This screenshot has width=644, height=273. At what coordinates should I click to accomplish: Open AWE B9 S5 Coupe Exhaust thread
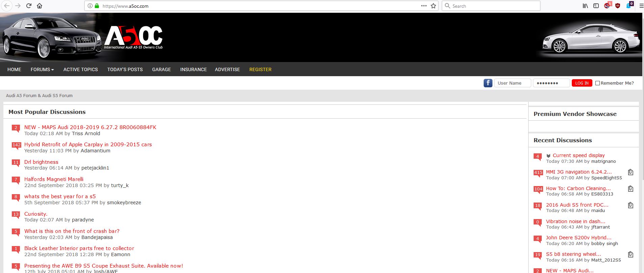pos(104,266)
